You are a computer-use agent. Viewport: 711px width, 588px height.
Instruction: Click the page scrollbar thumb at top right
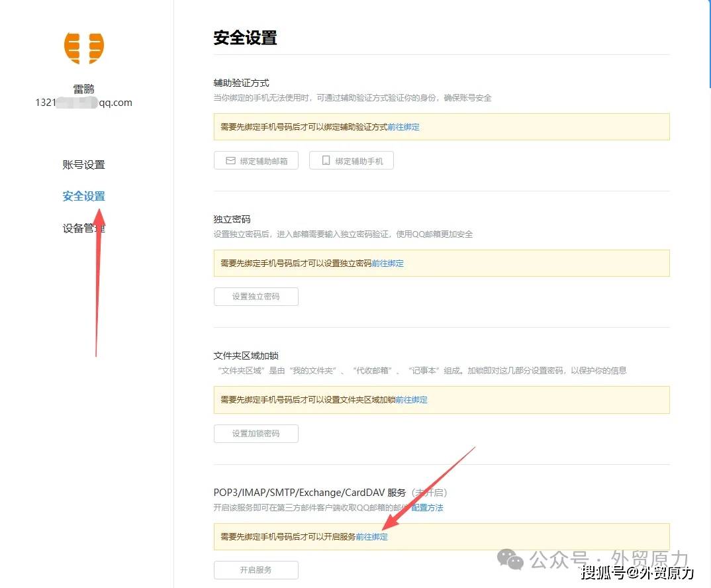pyautogui.click(x=710, y=43)
